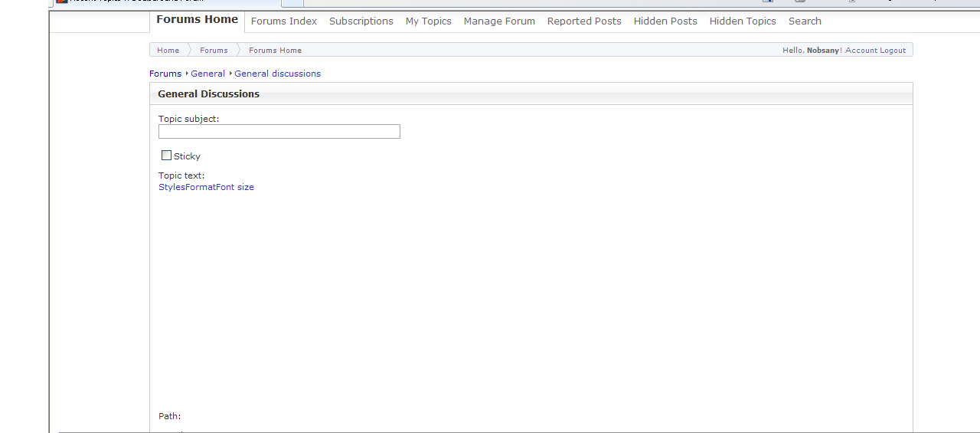Show the Hidden Topics tab

tap(743, 21)
